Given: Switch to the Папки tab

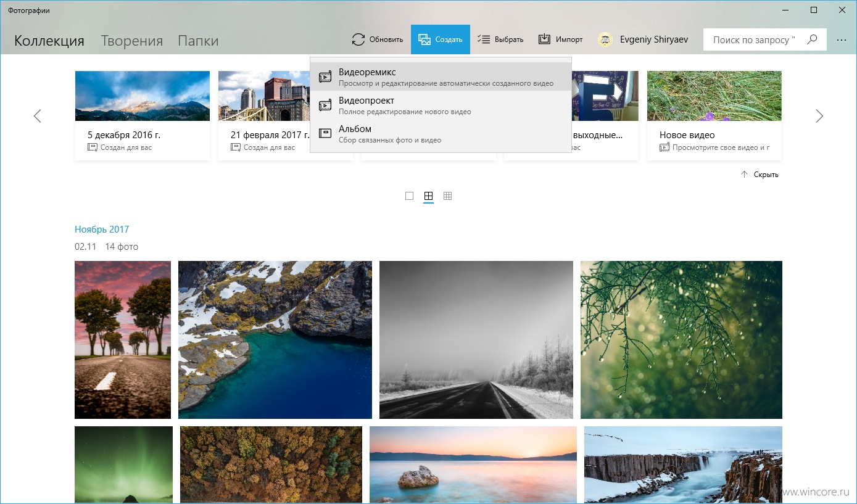Looking at the screenshot, I should (x=198, y=41).
